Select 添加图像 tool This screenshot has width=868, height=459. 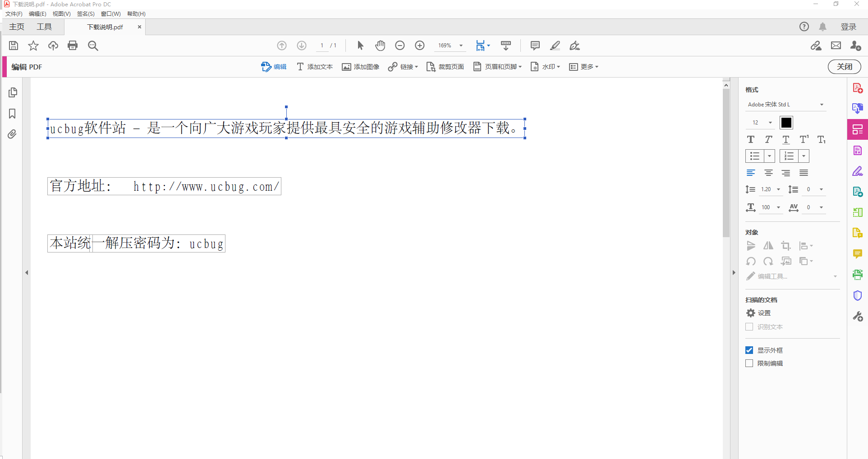click(360, 67)
